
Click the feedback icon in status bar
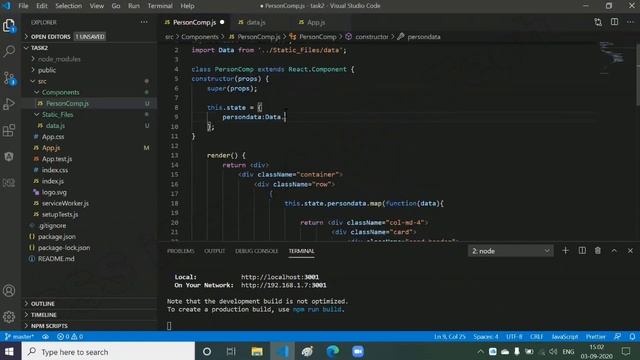tap(618, 337)
